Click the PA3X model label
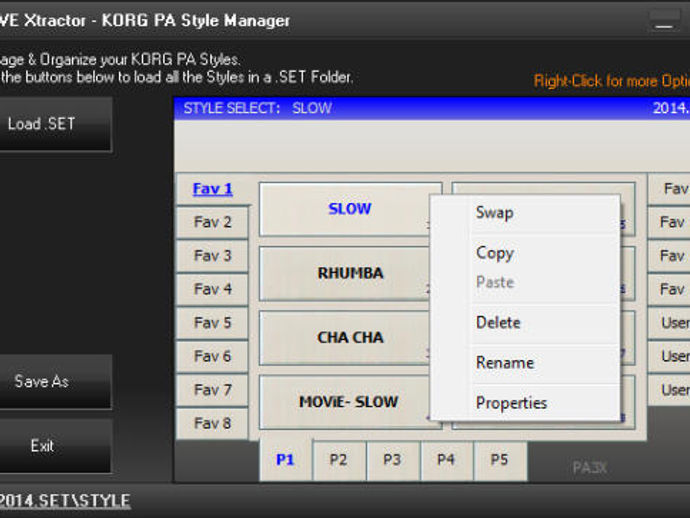The image size is (690, 518). point(590,467)
